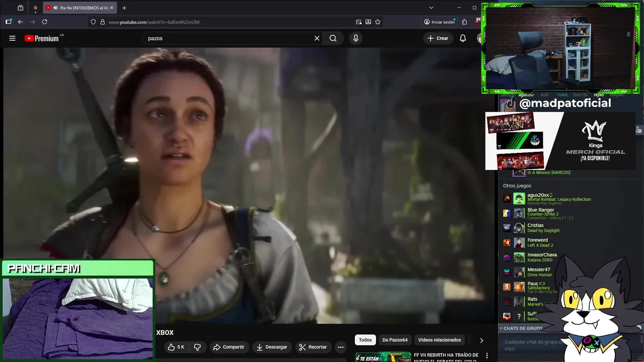Screen dimensions: 644x362
Task: Click the Left 4 Dead 2 game icon
Action: click(x=507, y=242)
